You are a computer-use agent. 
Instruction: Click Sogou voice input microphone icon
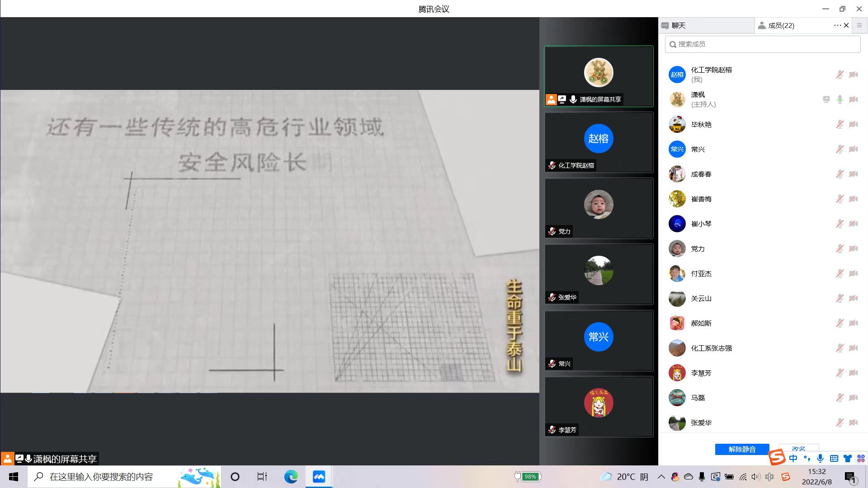820,459
